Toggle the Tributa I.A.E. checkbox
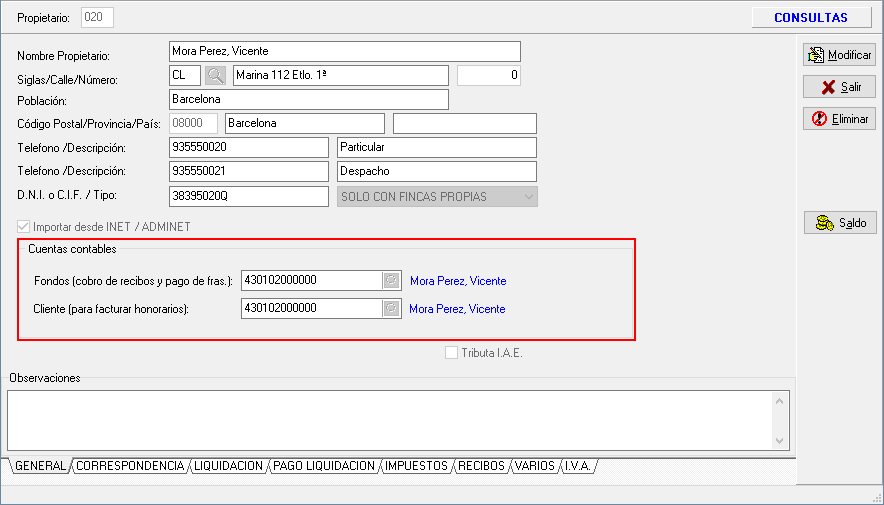Image resolution: width=884 pixels, height=505 pixels. click(451, 353)
